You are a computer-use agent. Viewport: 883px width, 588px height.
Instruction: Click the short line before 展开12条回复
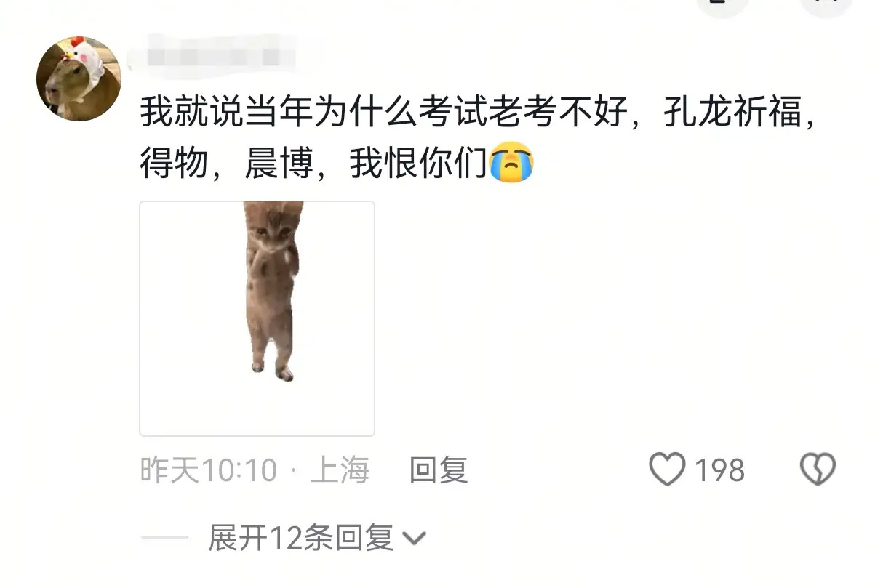click(x=164, y=539)
